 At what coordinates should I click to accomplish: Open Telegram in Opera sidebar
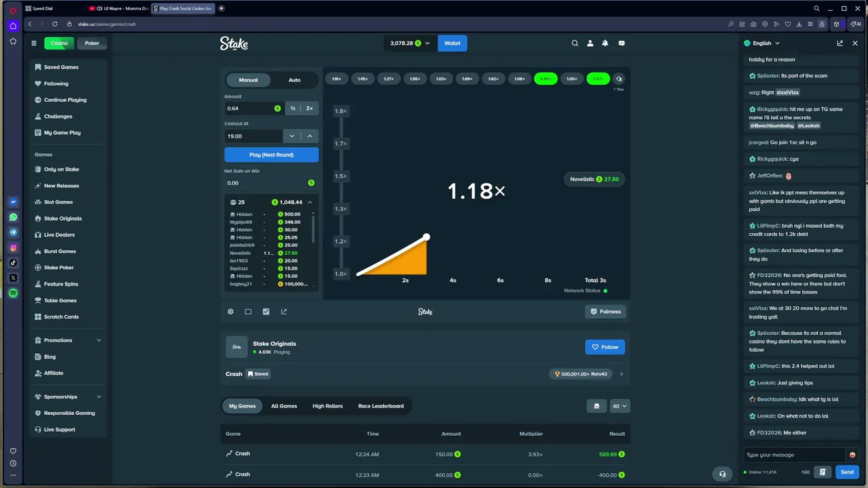coord(13,232)
